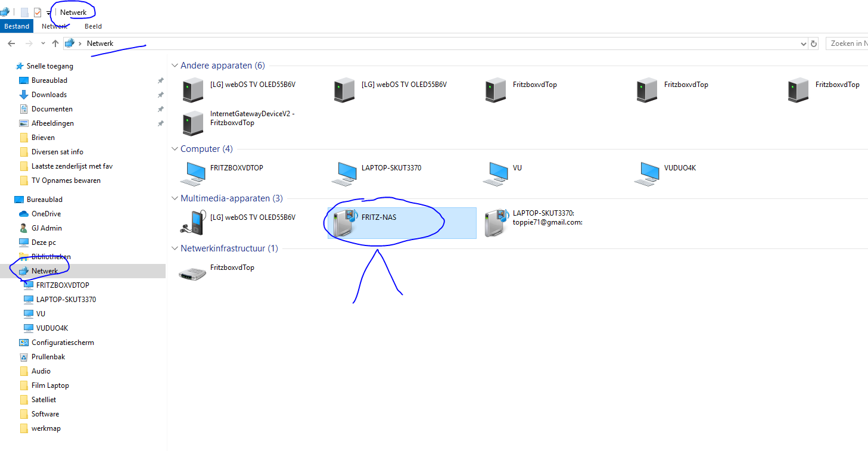Open VU in the navigation tree
868x451 pixels.
[41, 314]
